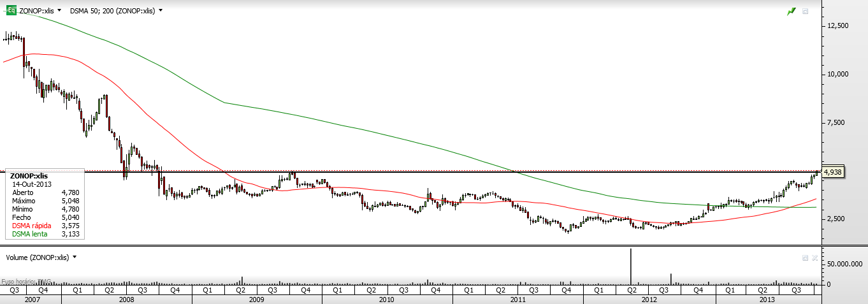Maximize the Volume panel

pyautogui.click(x=806, y=257)
